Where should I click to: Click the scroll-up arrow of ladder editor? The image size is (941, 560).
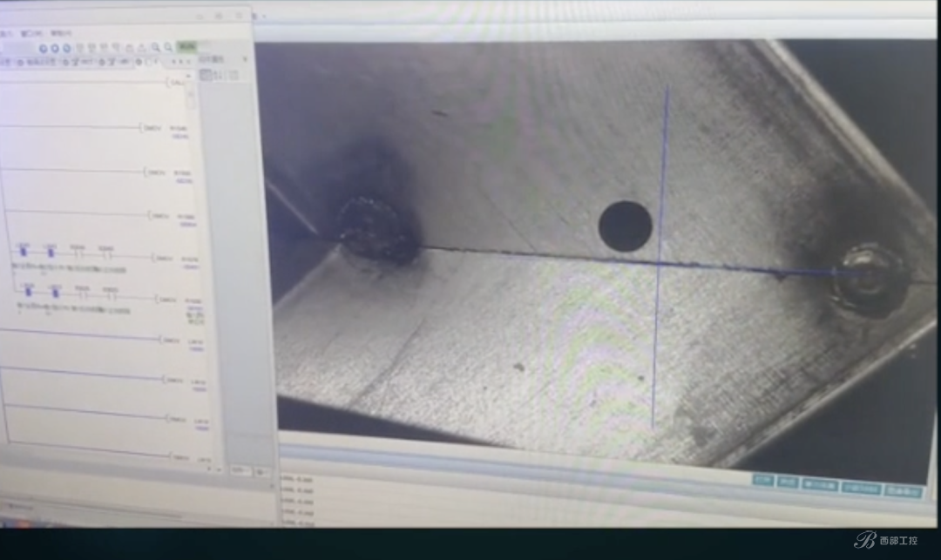coord(189,77)
